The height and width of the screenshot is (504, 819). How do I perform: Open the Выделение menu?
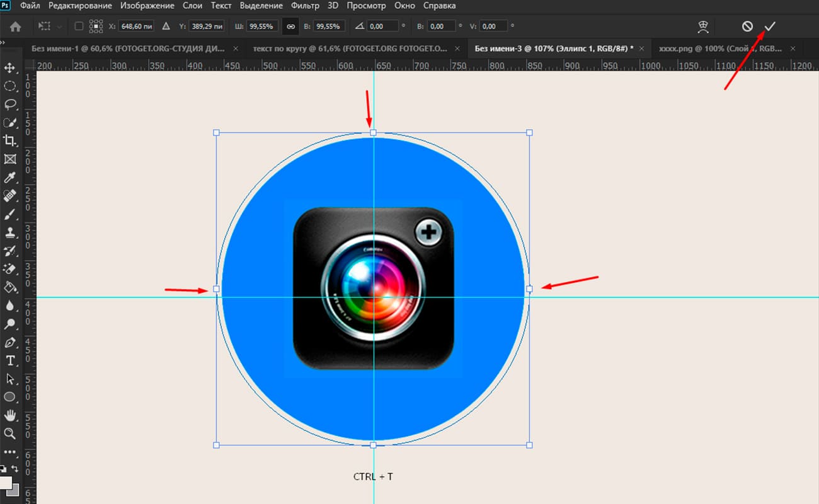point(261,6)
